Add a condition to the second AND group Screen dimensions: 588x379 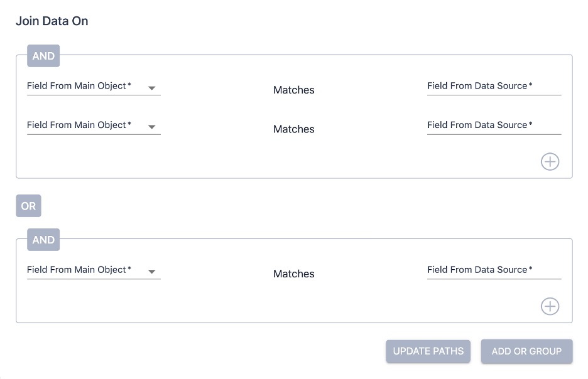[x=550, y=306]
